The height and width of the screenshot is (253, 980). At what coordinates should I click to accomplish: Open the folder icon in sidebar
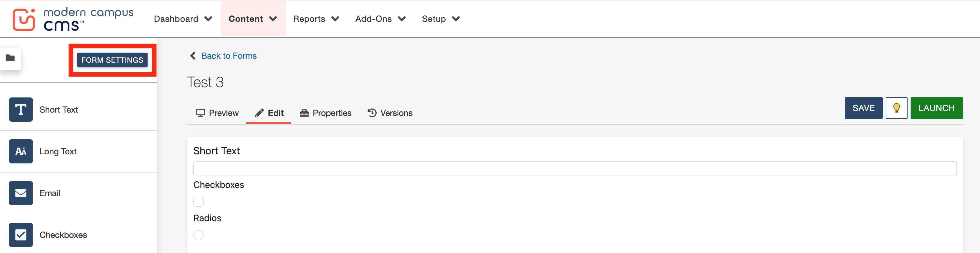pos(10,58)
